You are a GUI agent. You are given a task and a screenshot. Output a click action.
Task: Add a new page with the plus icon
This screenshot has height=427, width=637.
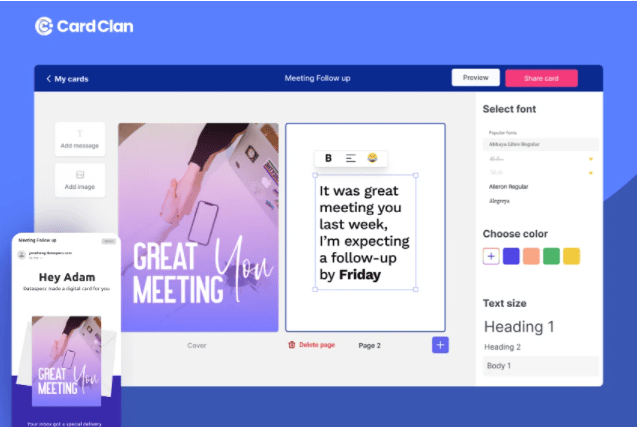pos(440,344)
